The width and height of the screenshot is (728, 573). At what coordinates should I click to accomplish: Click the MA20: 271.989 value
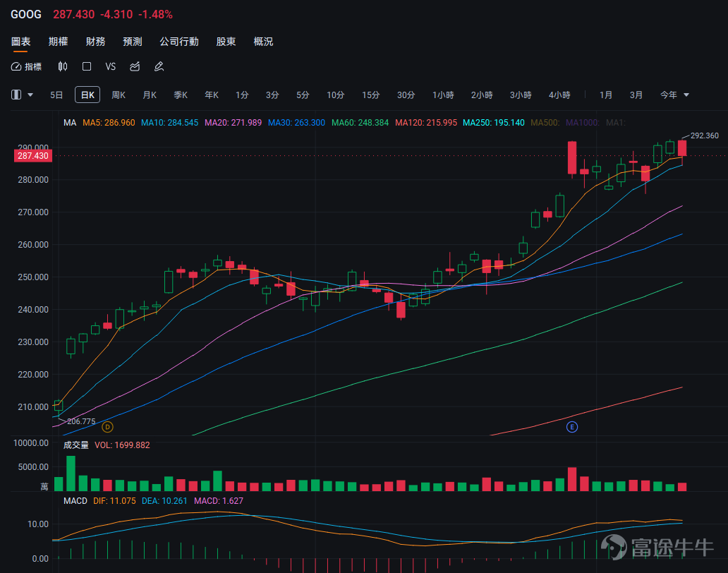click(233, 123)
